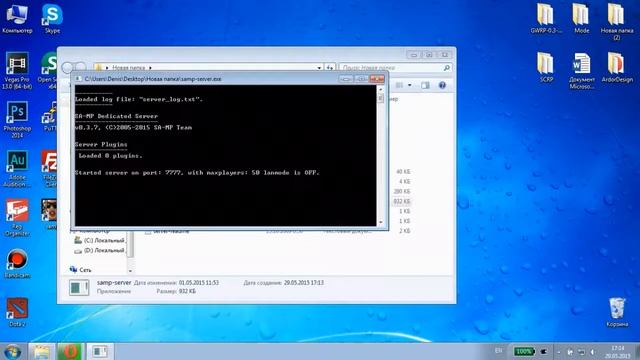
Task: Open Windows Explorer from the taskbar
Action: 42,351
